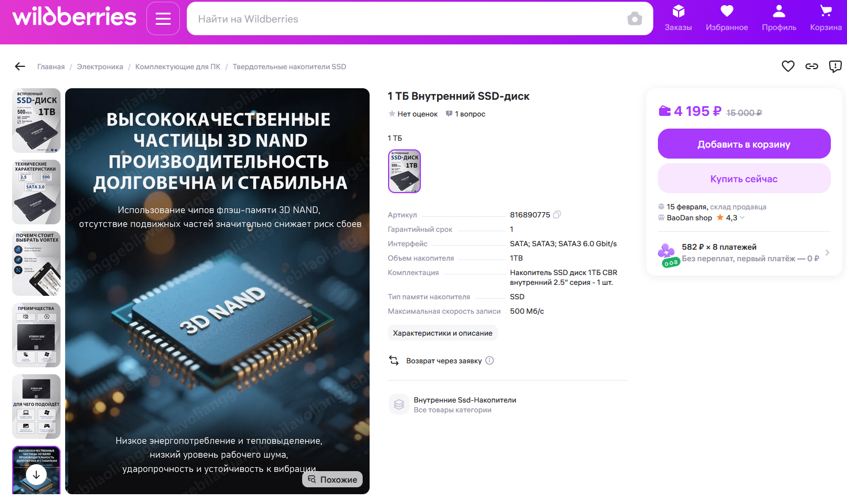Image resolution: width=847 pixels, height=504 pixels.
Task: Expand the 582 ₽ installment payments option
Action: [744, 253]
